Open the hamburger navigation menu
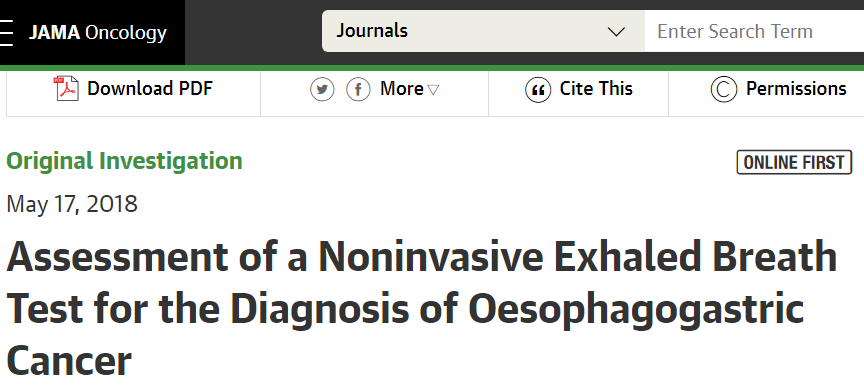Screen dimensions: 864x391 pos(6,33)
